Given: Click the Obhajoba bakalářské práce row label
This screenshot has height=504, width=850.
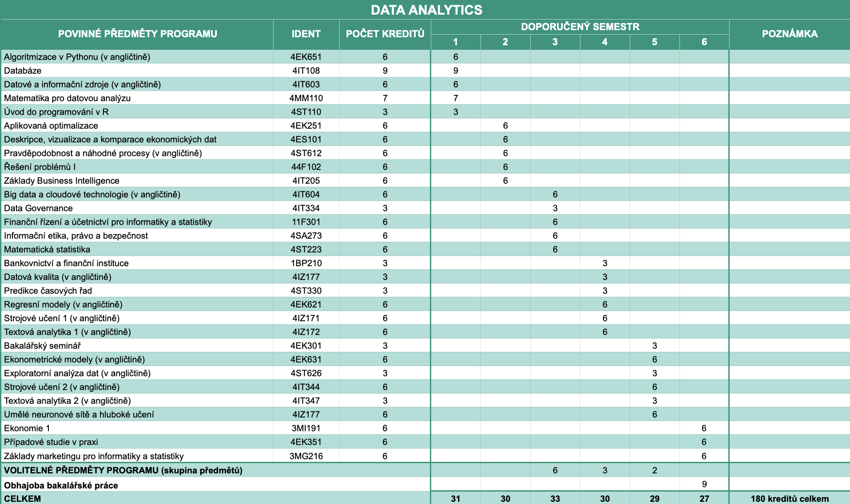Looking at the screenshot, I should click(x=61, y=485).
